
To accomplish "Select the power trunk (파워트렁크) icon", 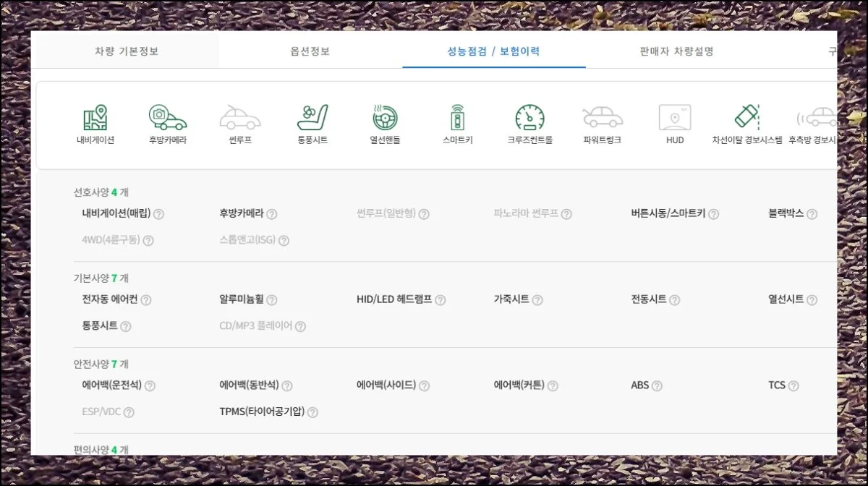I will (602, 117).
